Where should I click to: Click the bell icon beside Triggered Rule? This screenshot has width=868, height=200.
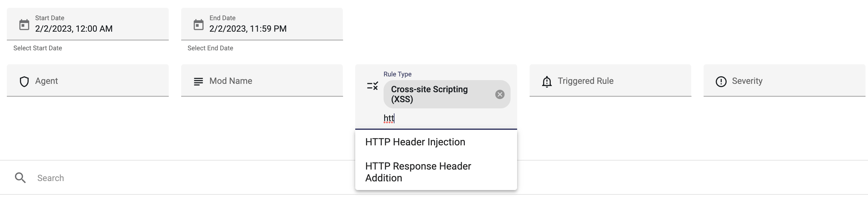coord(546,81)
